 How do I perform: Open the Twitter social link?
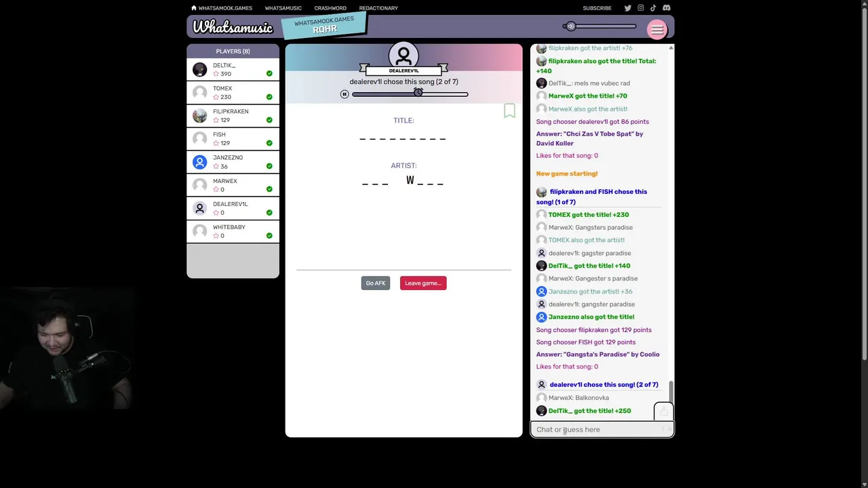(x=627, y=8)
